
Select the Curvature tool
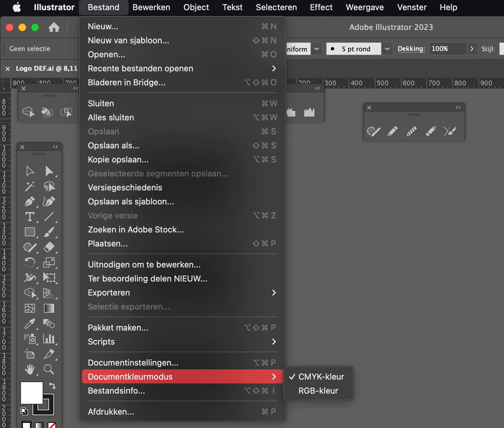(x=49, y=202)
